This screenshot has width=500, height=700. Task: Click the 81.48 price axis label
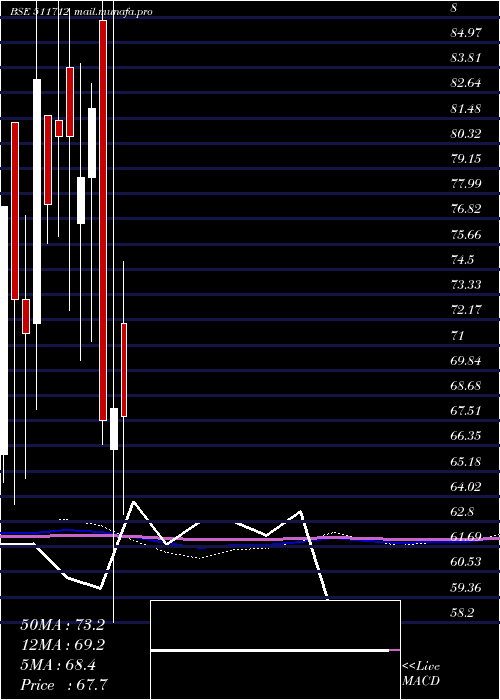pos(466,108)
